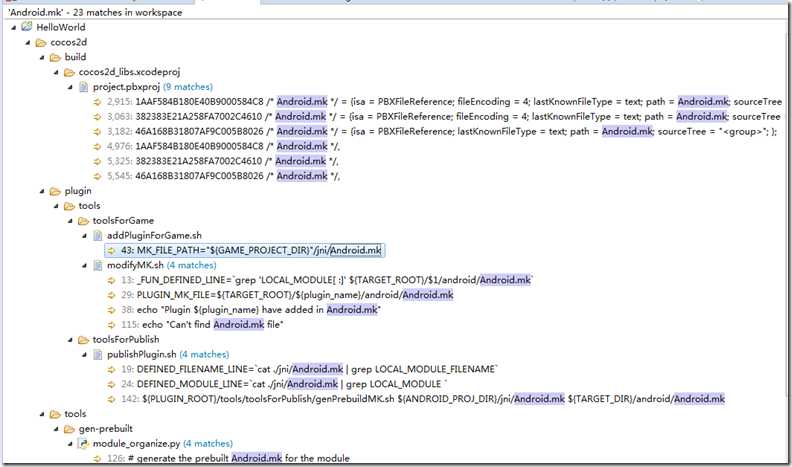
Task: Click the modifyMK.sh file icon
Action: pyautogui.click(x=97, y=265)
